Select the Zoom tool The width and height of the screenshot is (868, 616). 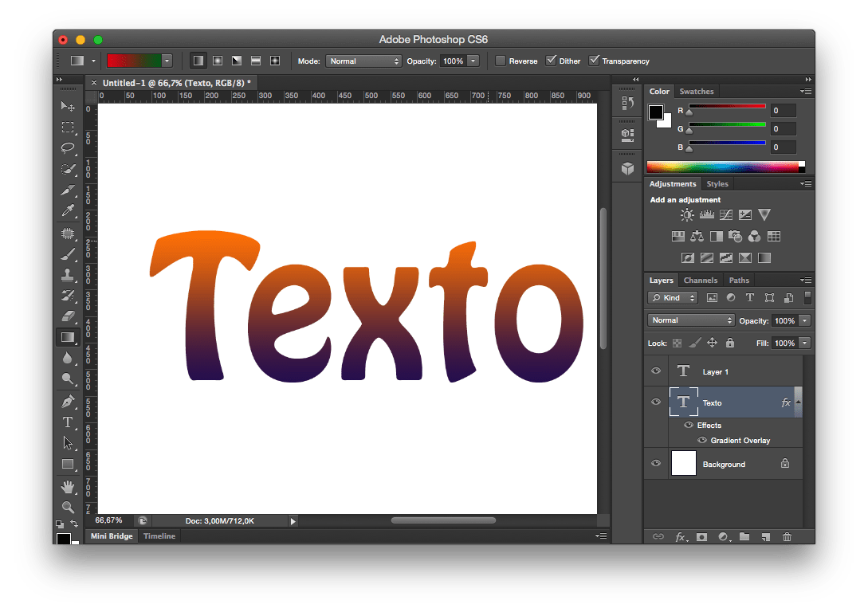pos(68,507)
